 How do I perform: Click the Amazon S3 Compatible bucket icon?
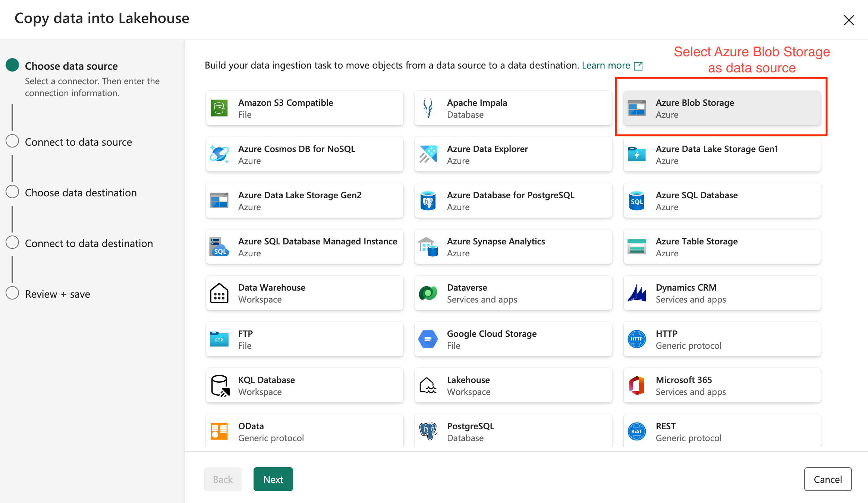tap(219, 108)
